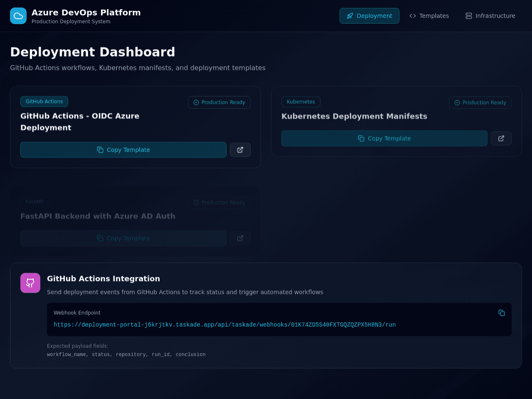The image size is (532, 399).
Task: Go to the Infrastructure tab
Action: pos(490,16)
